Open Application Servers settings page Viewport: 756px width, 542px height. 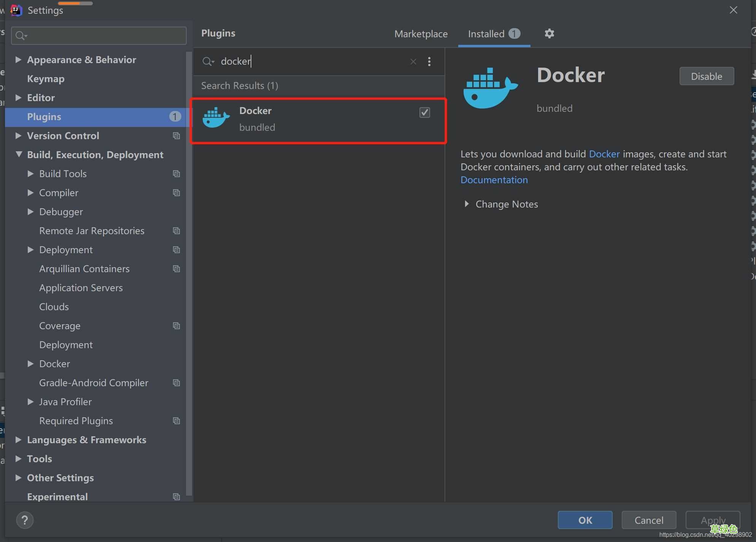(x=81, y=288)
